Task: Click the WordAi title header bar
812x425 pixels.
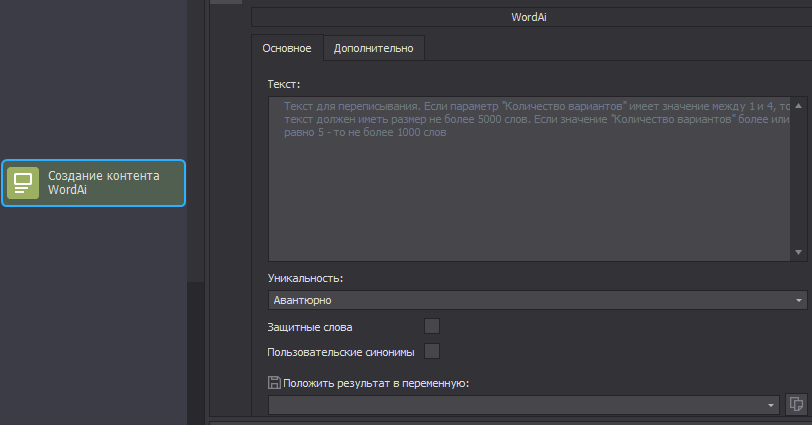Action: [x=530, y=17]
